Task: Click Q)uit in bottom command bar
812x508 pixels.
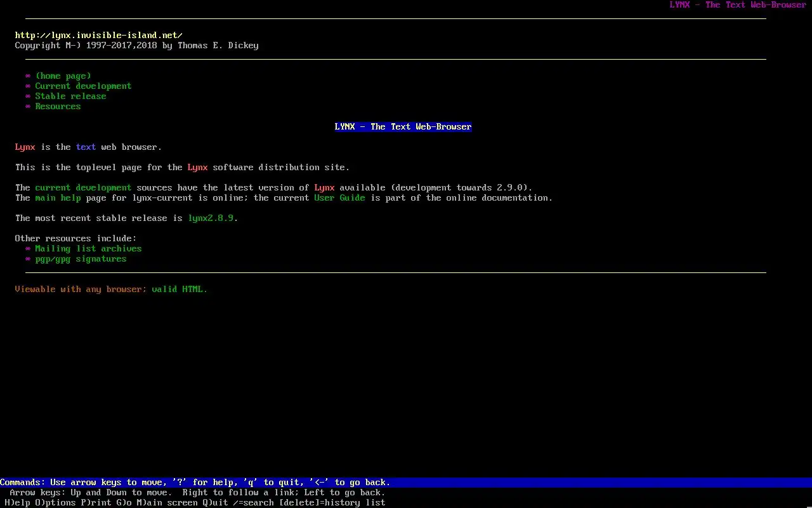Action: 215,503
